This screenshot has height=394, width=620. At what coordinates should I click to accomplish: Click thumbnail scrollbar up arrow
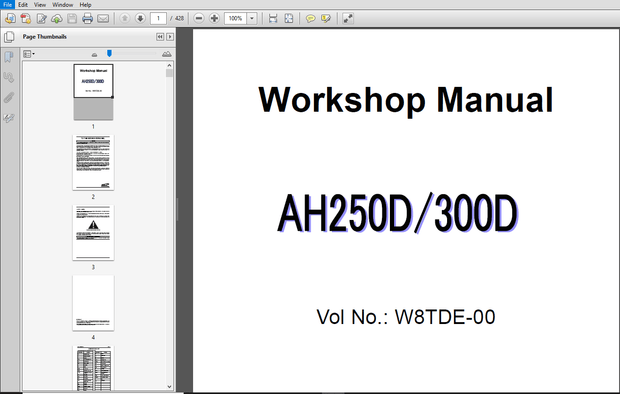(169, 65)
